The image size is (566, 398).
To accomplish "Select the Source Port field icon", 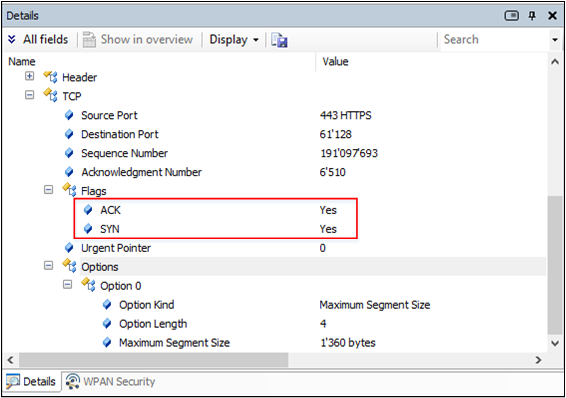I will (69, 115).
